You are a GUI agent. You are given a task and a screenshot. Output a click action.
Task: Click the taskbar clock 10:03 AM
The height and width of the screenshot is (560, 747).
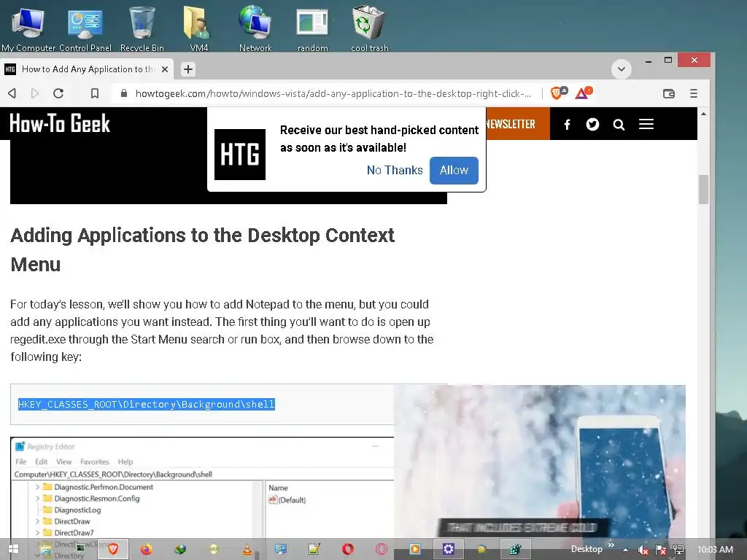715,550
